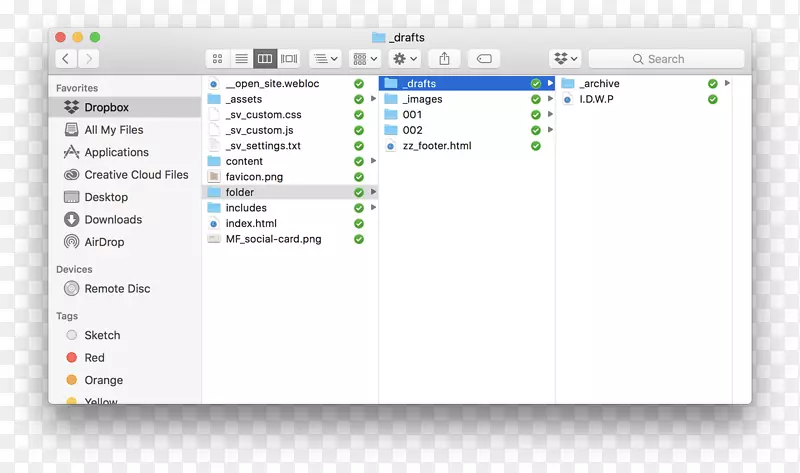
Task: Expand the _archive folder arrow
Action: [728, 83]
